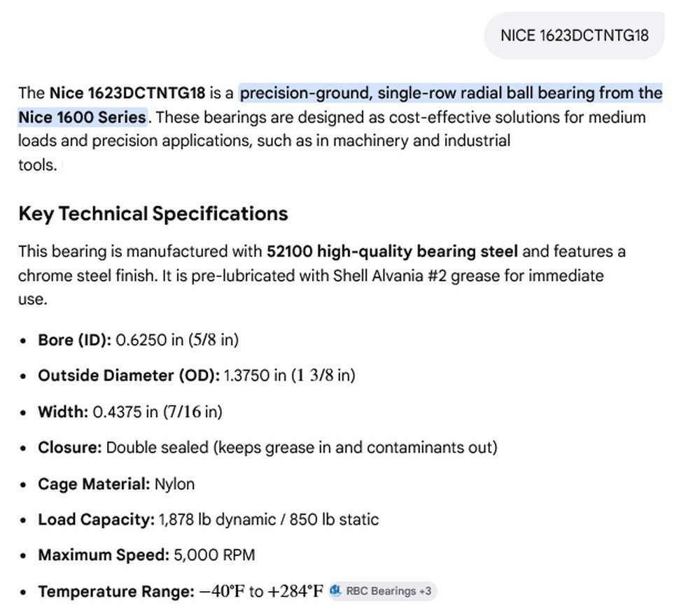Click the 'NICE 1623DCTNTG18' query bubble
This screenshot has height=610, width=700.
[574, 36]
